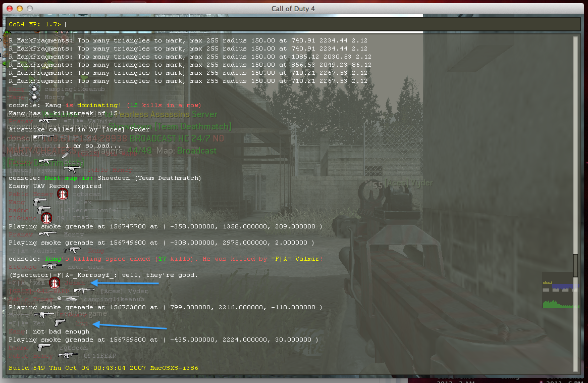588x383 pixels.
Task: Click the rifle icon before =F|A= Valmir kill entry
Action: pos(47,121)
